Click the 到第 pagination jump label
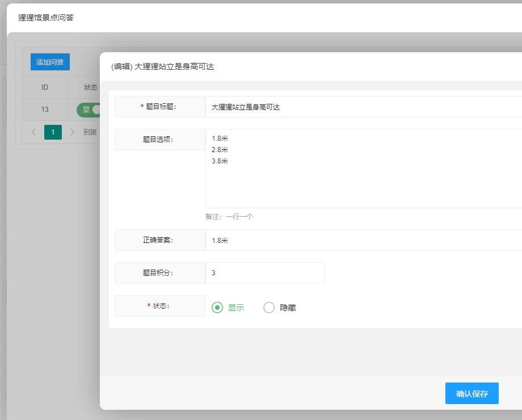 (x=90, y=132)
